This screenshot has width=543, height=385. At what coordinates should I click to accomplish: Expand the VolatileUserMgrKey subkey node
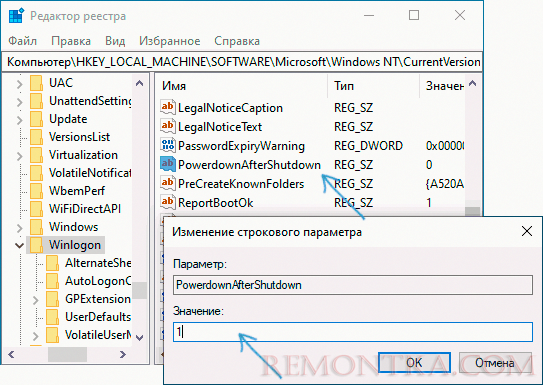tap(36, 336)
